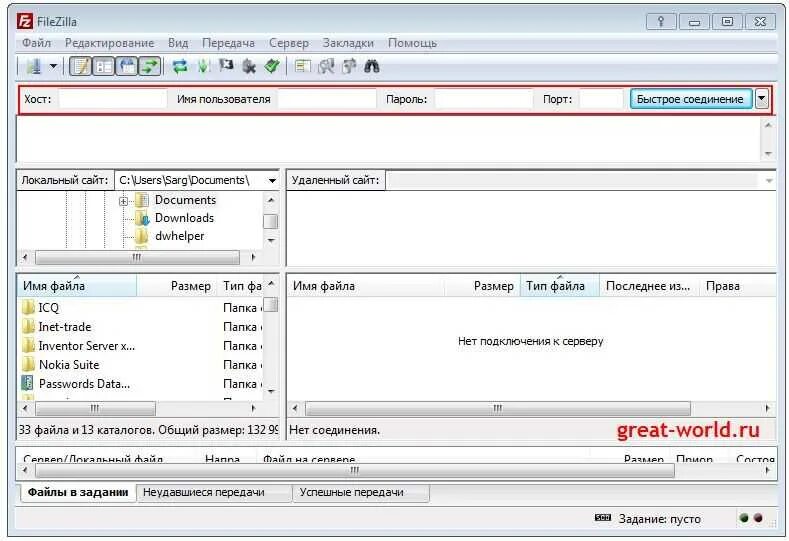Screen dimensions: 789x541
Task: Click the refresh file lists icon
Action: 180,66
